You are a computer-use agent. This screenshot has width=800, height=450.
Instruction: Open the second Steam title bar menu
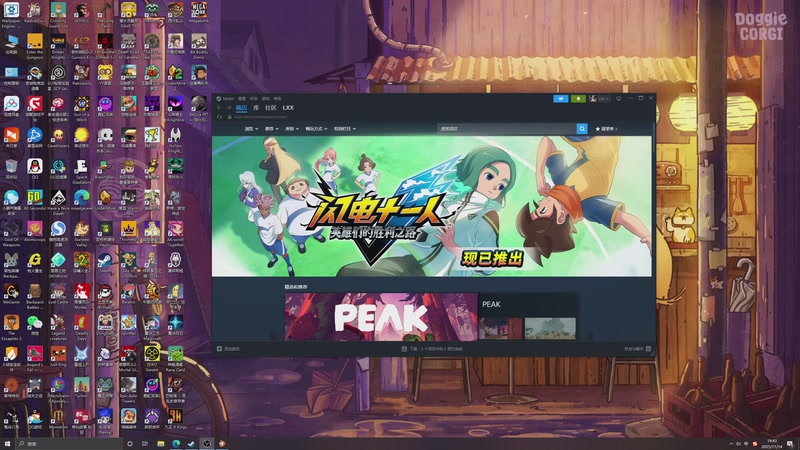242,98
